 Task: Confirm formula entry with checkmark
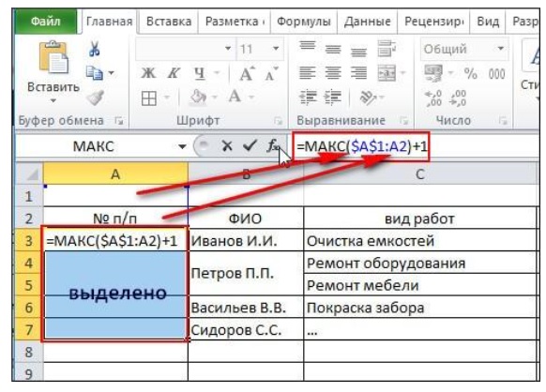point(250,145)
